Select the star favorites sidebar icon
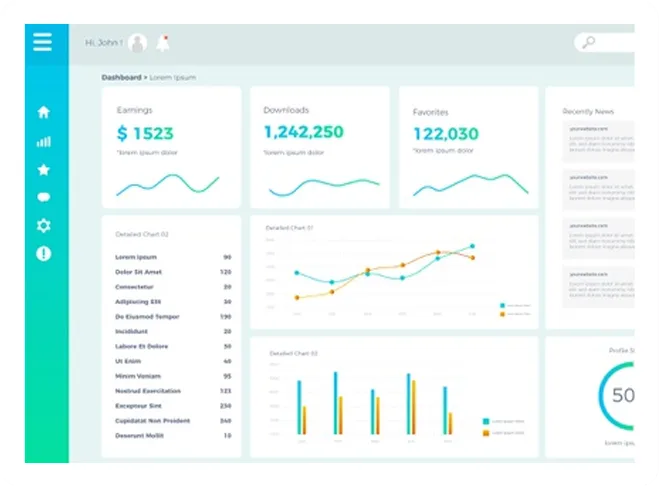Viewport: 659px width, 486px height. coord(44,170)
